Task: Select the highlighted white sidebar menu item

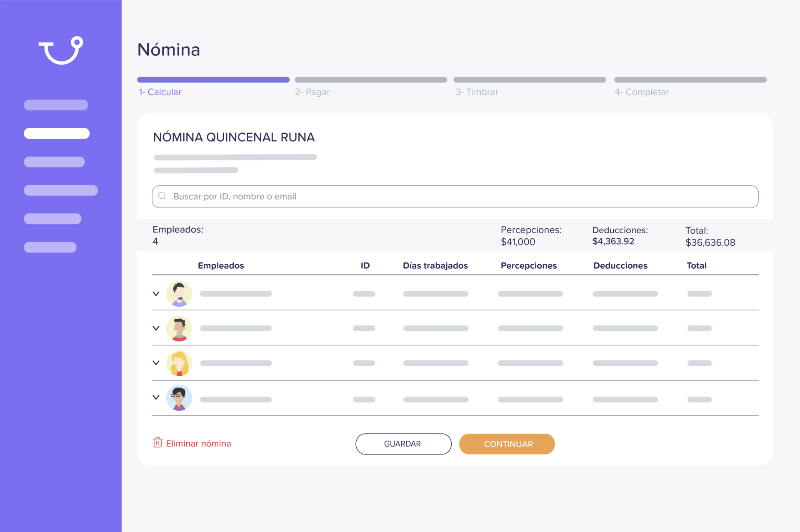Action: [57, 133]
